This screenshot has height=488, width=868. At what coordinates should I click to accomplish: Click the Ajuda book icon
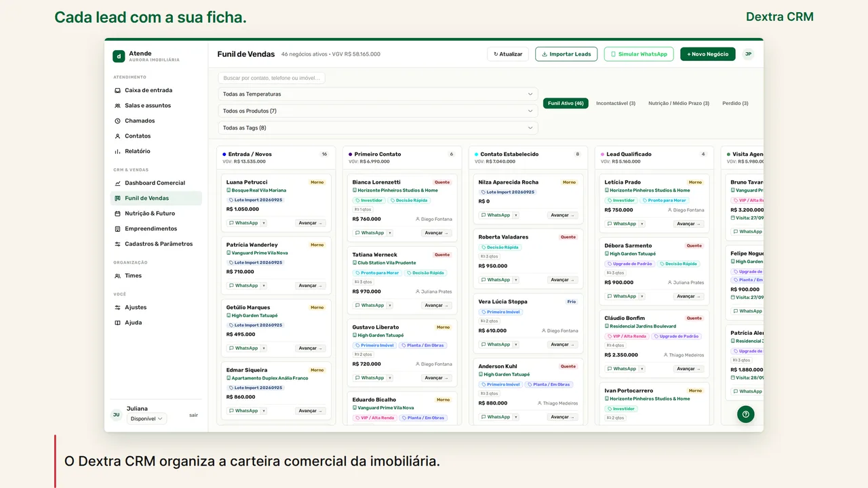(x=118, y=323)
